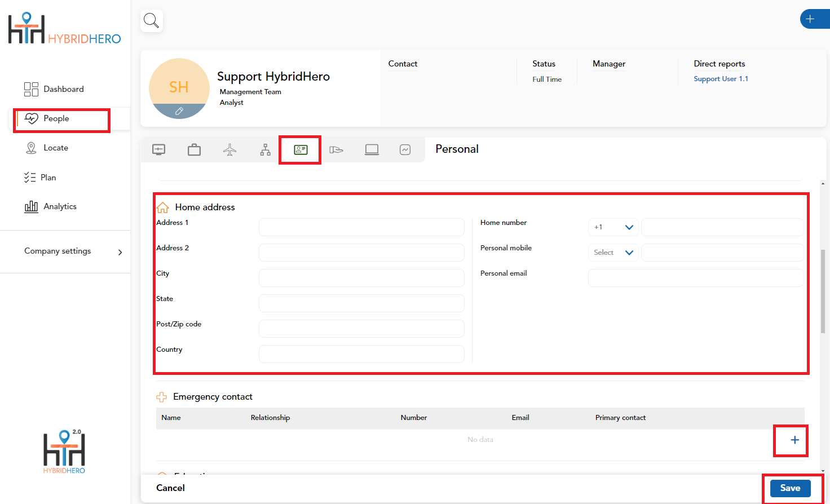
Task: Click the form vertical scrollbar
Action: click(823, 291)
